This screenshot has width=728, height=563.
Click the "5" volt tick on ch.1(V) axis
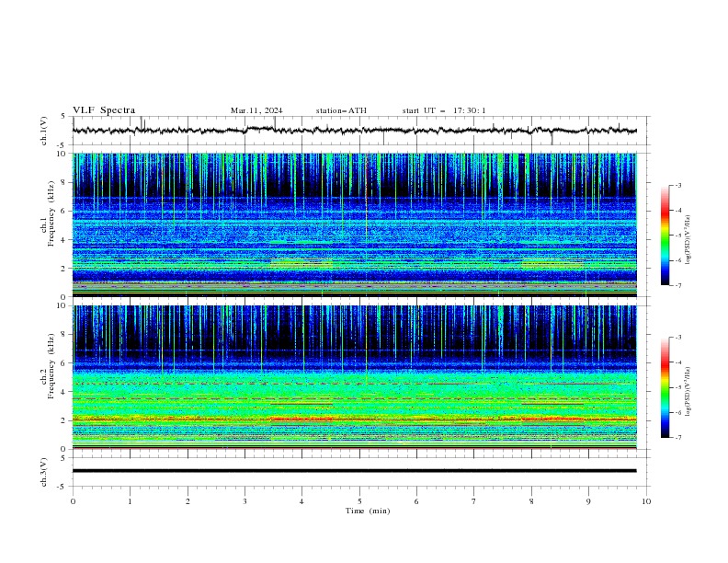click(63, 117)
